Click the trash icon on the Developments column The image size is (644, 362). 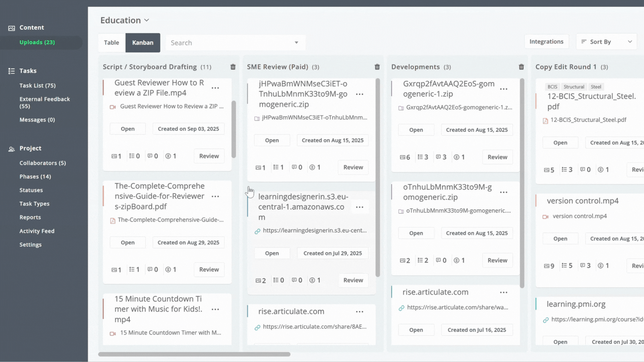pos(521,67)
